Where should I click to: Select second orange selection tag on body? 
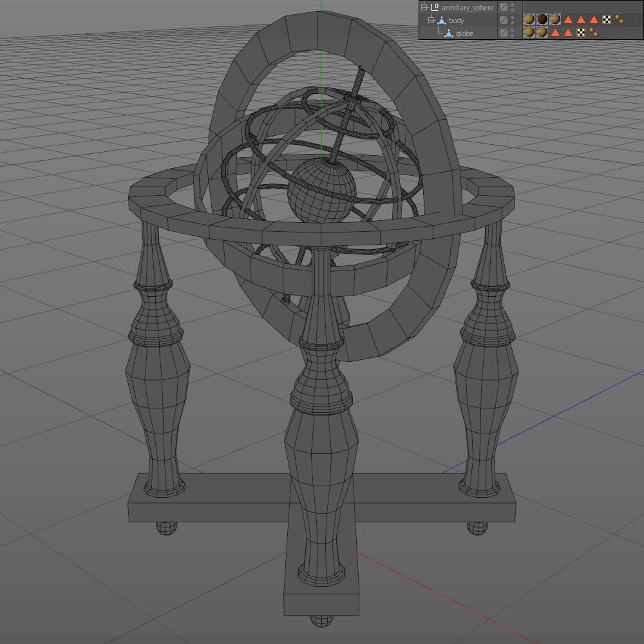(581, 20)
